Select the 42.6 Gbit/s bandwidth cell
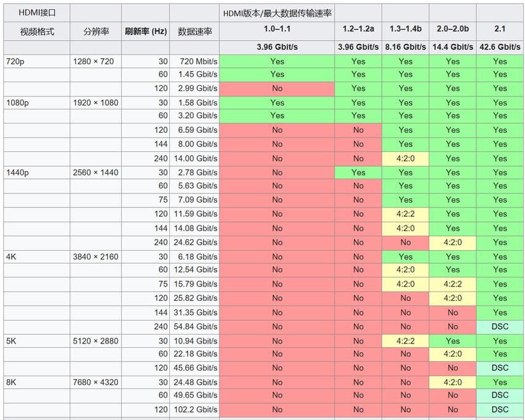This screenshot has height=420, width=525. click(x=500, y=47)
